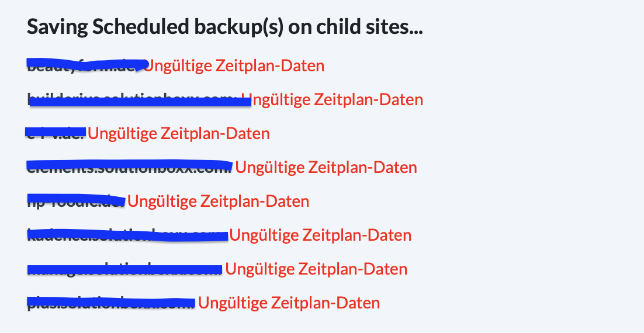
Task: Open the redacted site name in second row
Action: tap(139, 100)
